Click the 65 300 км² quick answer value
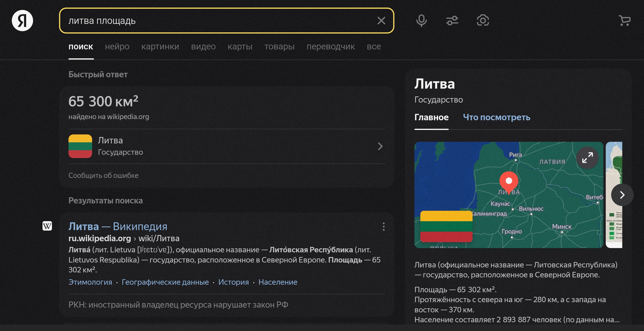Screen dimensions: 644x331 tap(103, 101)
